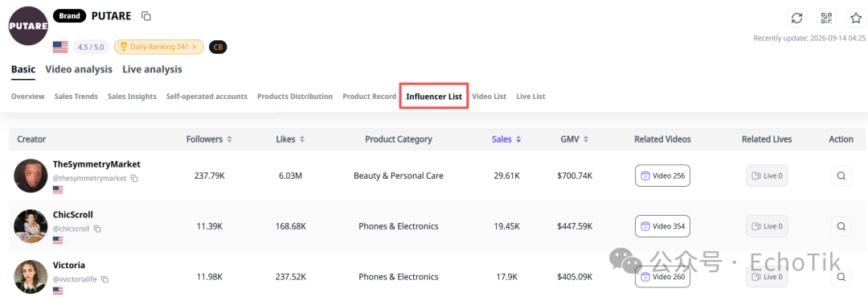868x297 pixels.
Task: Open the Daily Ranking 541 badge
Action: 159,47
